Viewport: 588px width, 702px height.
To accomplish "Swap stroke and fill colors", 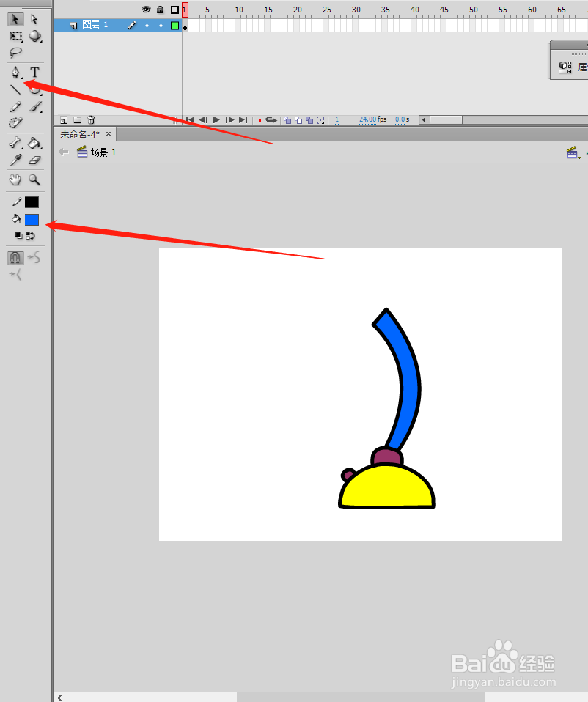I will pyautogui.click(x=31, y=235).
